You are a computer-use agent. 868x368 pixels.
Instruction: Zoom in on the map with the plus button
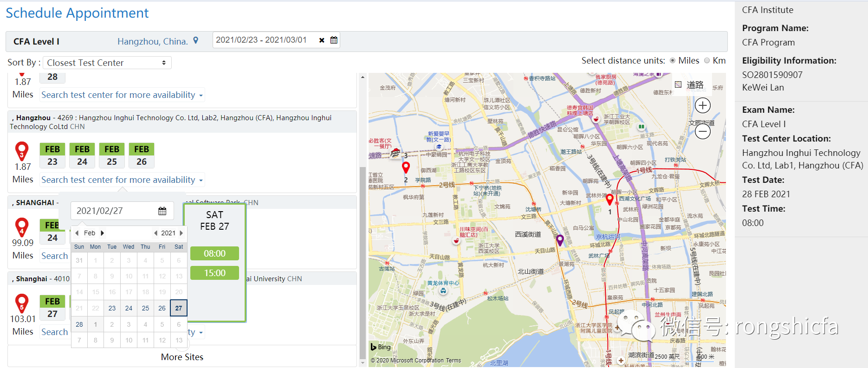click(x=703, y=105)
